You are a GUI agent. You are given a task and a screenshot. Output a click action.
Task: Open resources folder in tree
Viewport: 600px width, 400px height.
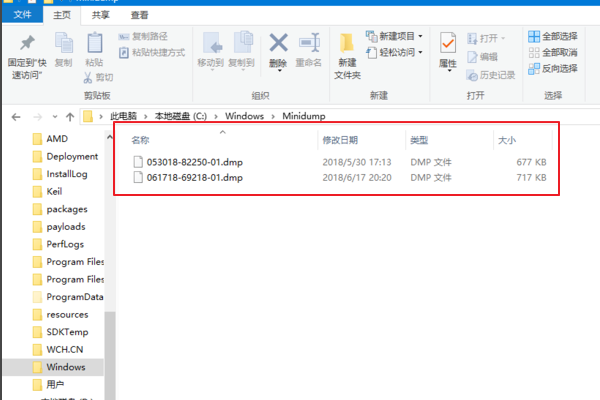click(x=67, y=314)
